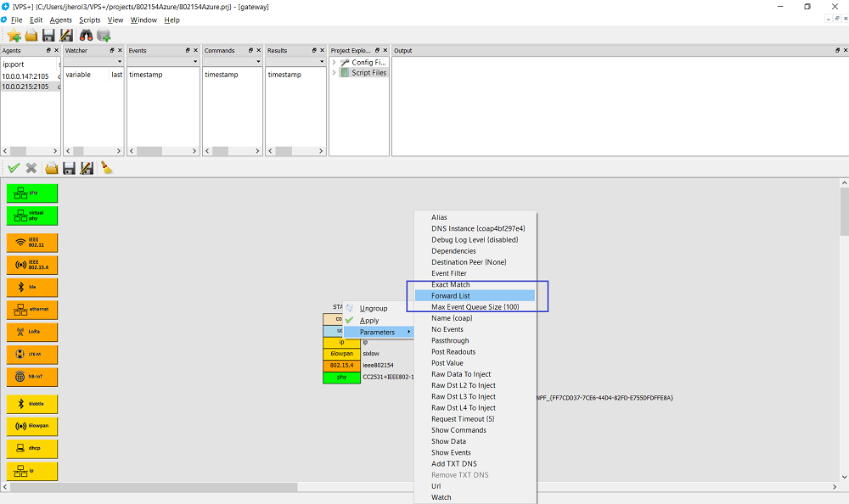This screenshot has height=504, width=849.
Task: Click the broom clear icon
Action: 107,168
